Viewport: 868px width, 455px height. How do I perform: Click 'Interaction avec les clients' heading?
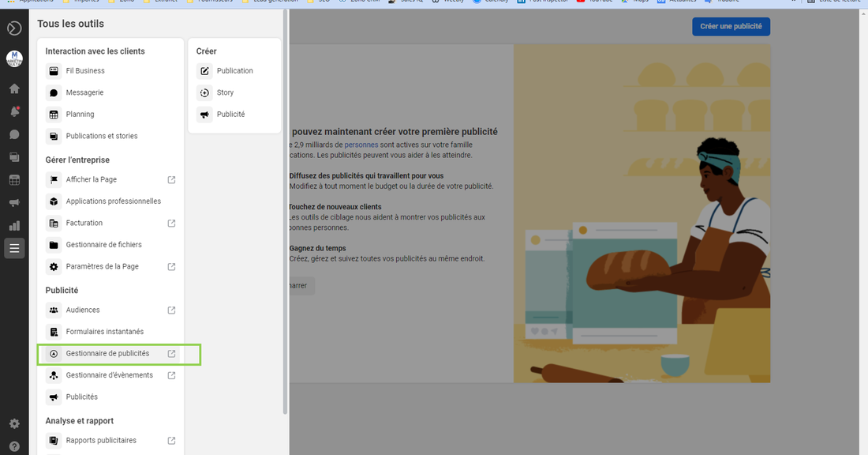pos(95,51)
